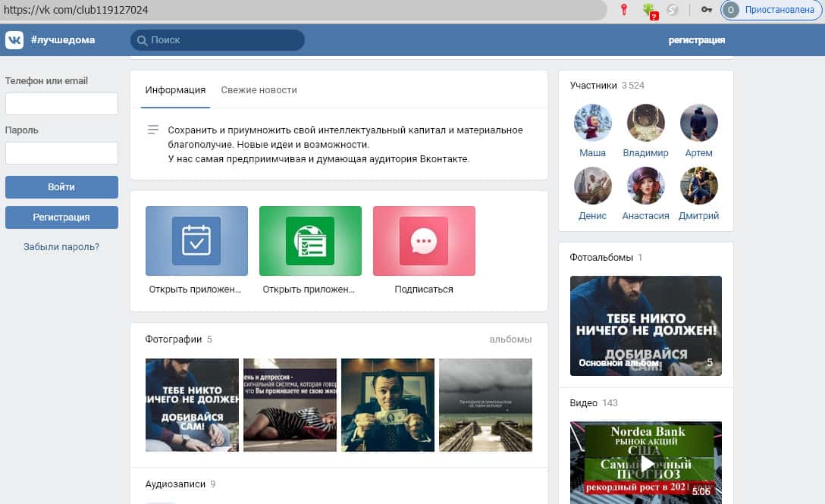Click the paused profile button Приостановлена
This screenshot has width=825, height=504.
pyautogui.click(x=771, y=10)
